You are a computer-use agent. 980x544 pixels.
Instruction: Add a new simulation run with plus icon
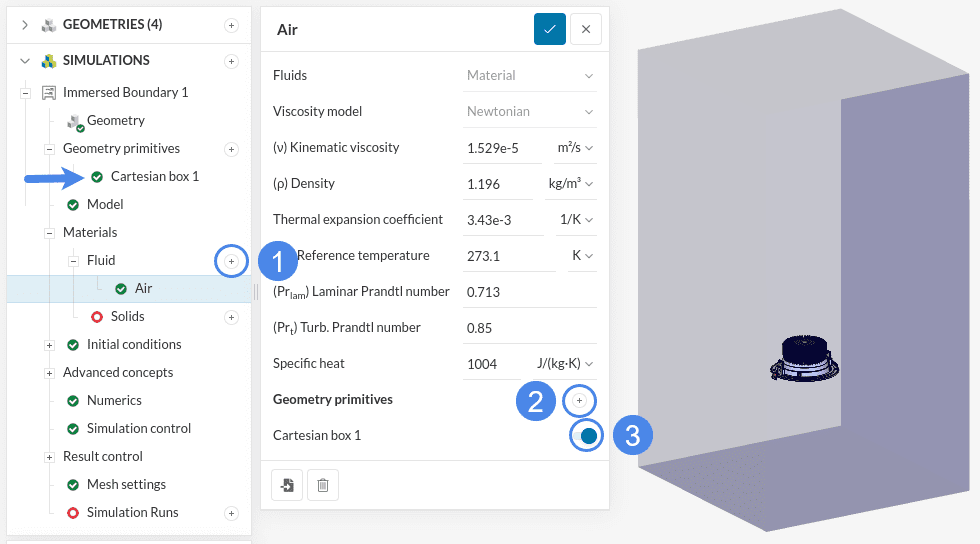point(231,513)
